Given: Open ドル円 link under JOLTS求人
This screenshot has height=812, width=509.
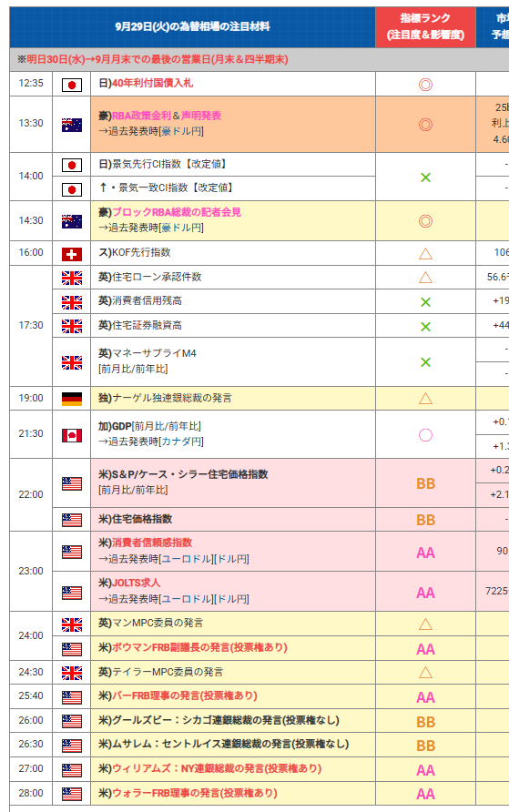Looking at the screenshot, I should pos(232,599).
